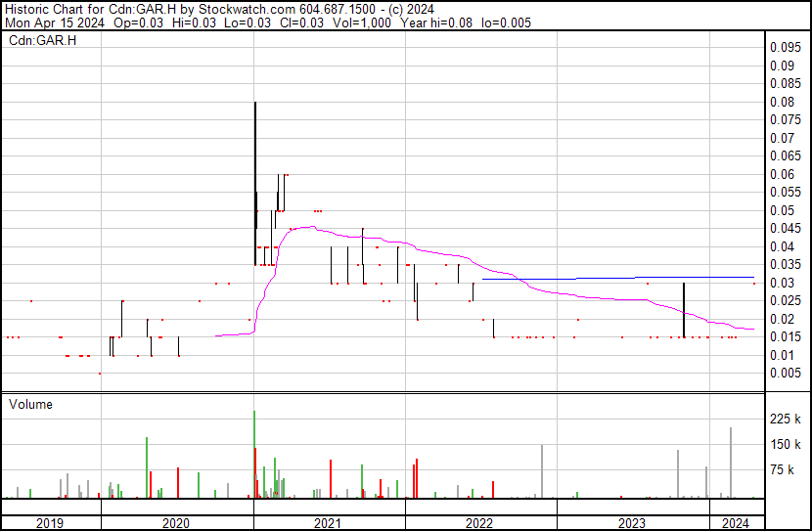Viewport: 812px width, 531px height.
Task: Click the Year hi=0.08 value in header
Action: (436, 22)
